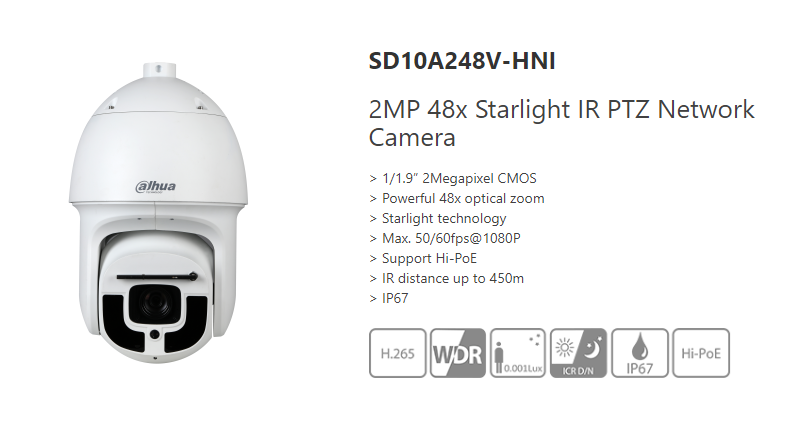The image size is (794, 422).
Task: Select the Hi-PoE feature badge
Action: click(701, 353)
